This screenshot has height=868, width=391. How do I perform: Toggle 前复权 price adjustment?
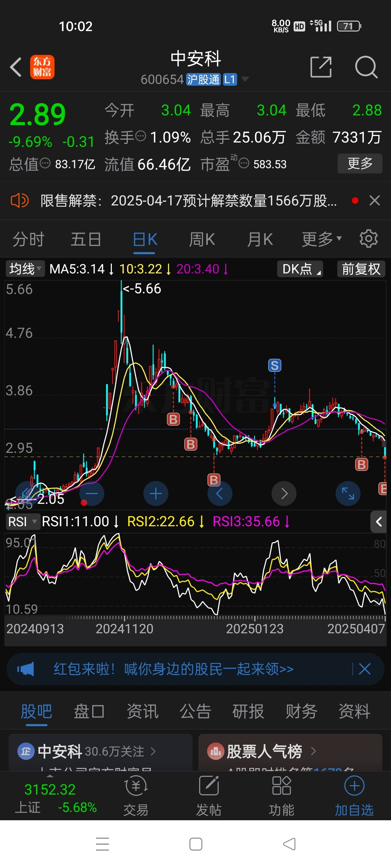(361, 269)
